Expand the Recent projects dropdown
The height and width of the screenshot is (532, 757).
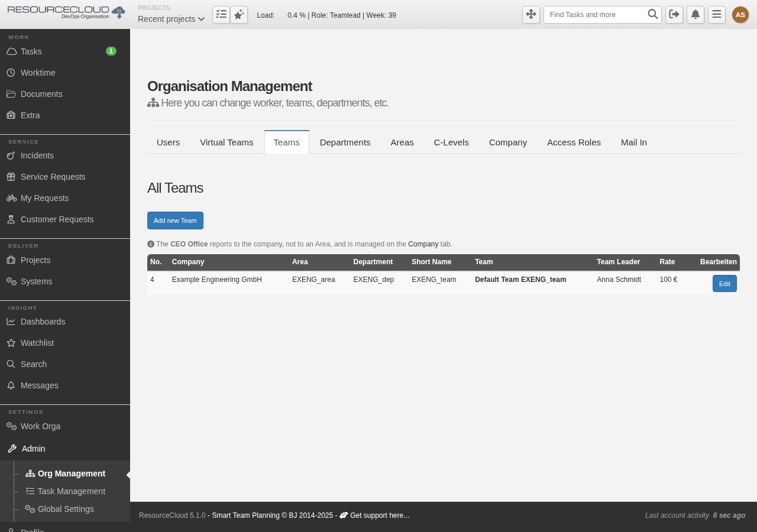click(x=172, y=19)
